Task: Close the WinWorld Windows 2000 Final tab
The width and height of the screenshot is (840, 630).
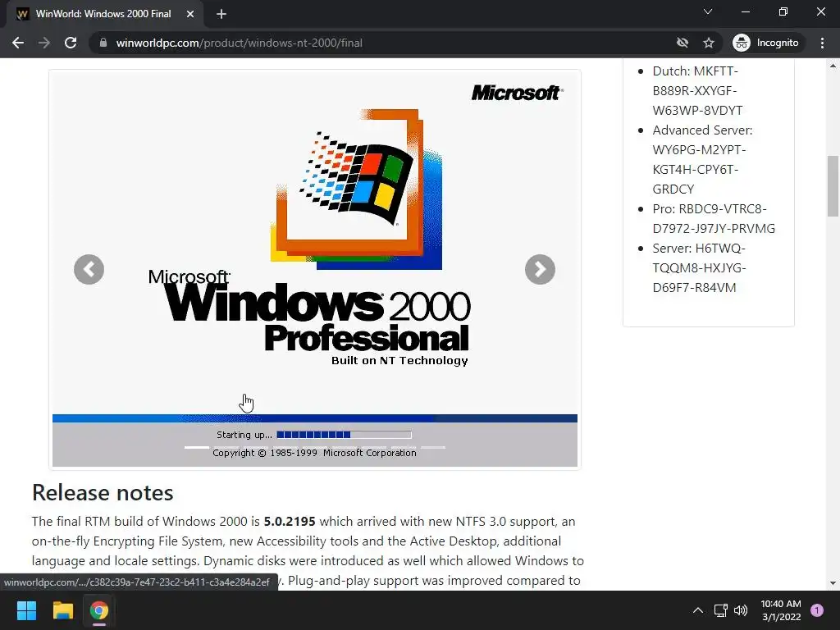Action: (190, 14)
